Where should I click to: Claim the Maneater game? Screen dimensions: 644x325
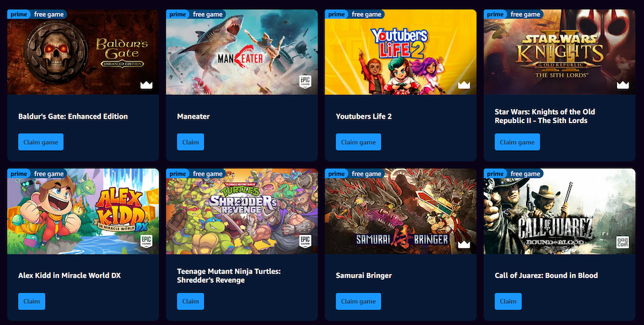191,142
